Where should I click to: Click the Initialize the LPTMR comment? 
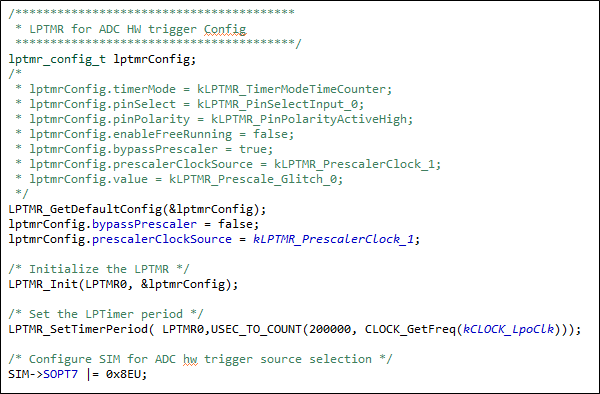[99, 269]
